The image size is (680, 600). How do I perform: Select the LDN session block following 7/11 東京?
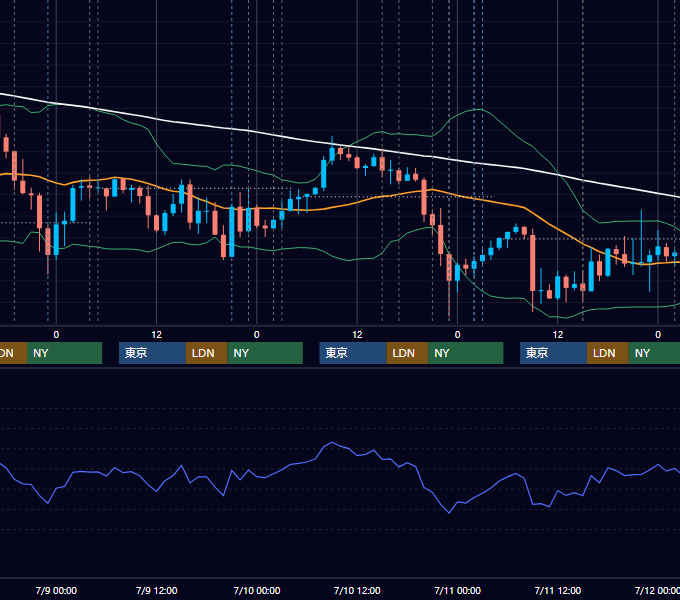pyautogui.click(x=608, y=353)
